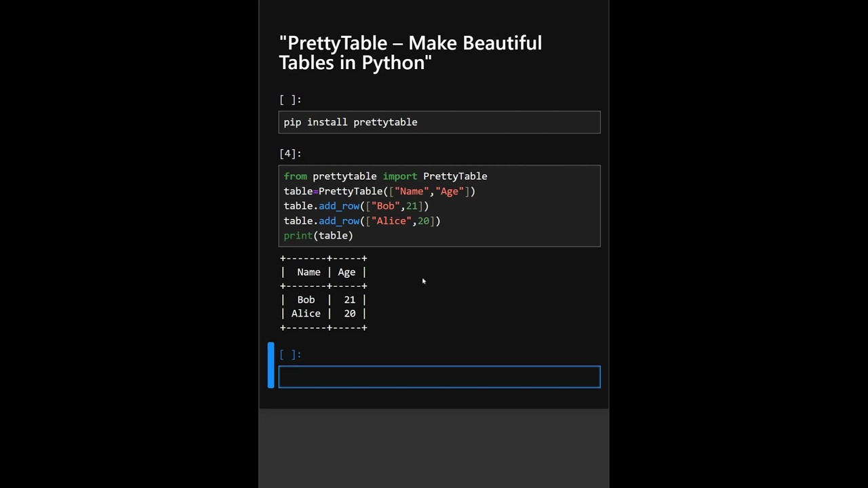Click the 'Age' header in the output table

point(347,272)
